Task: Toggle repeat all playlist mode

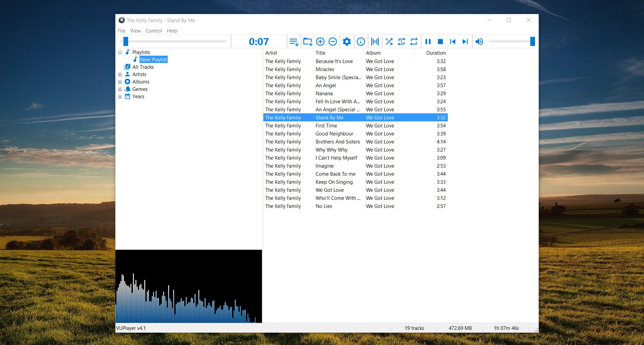Action: point(414,41)
